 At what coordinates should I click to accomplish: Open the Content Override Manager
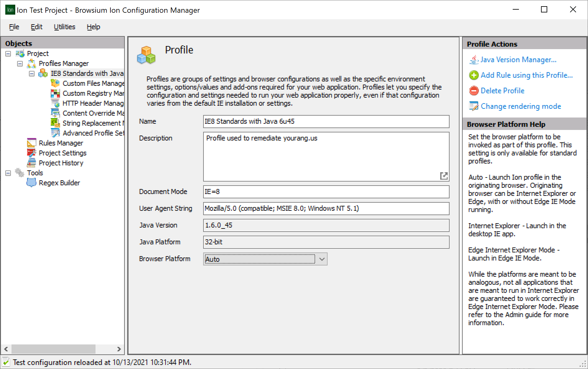point(55,113)
